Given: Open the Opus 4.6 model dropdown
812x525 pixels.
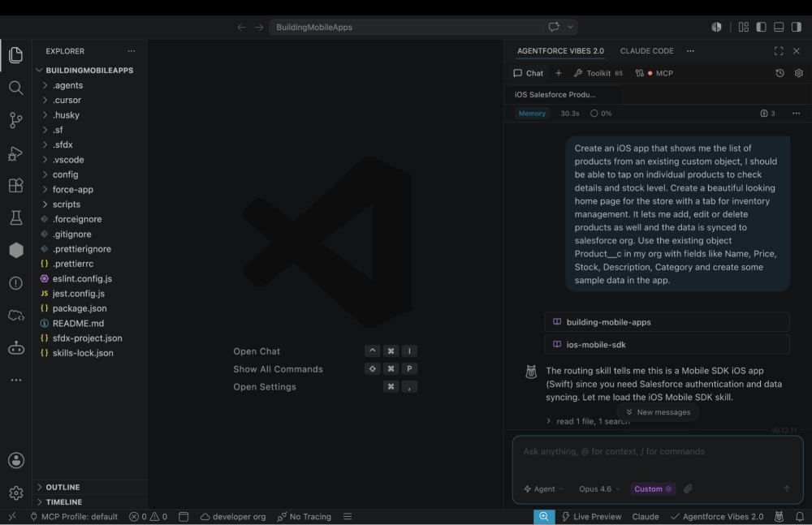Looking at the screenshot, I should pyautogui.click(x=599, y=488).
